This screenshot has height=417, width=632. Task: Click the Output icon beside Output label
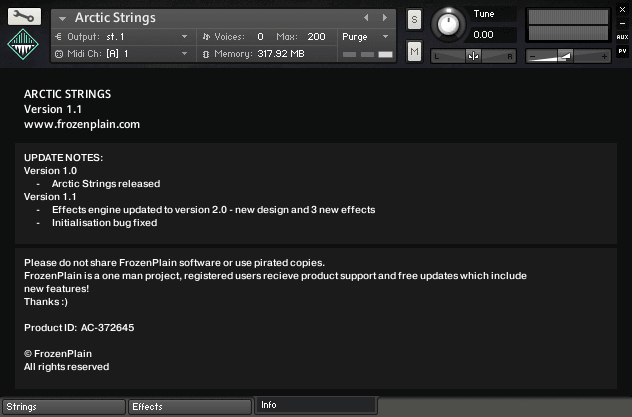58,37
